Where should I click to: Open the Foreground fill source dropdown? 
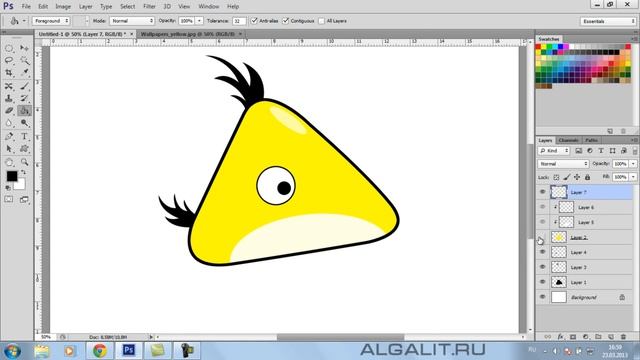[51, 21]
